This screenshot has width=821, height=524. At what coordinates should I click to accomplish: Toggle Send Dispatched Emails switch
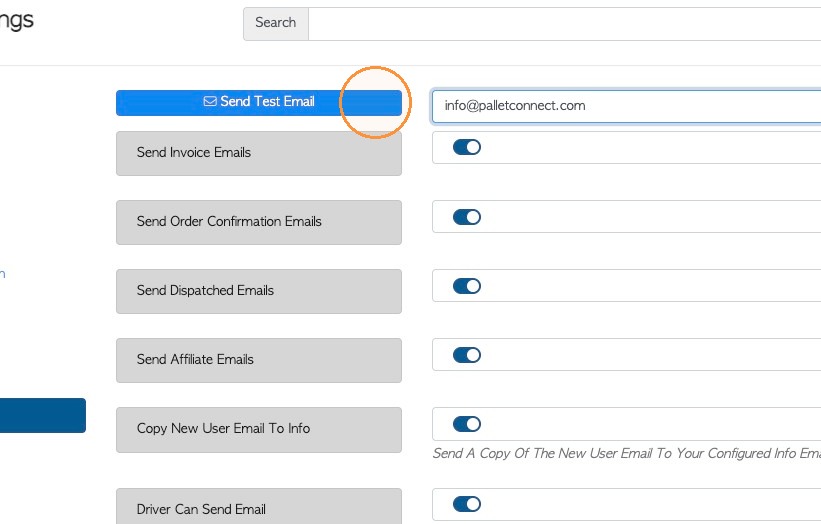point(467,286)
